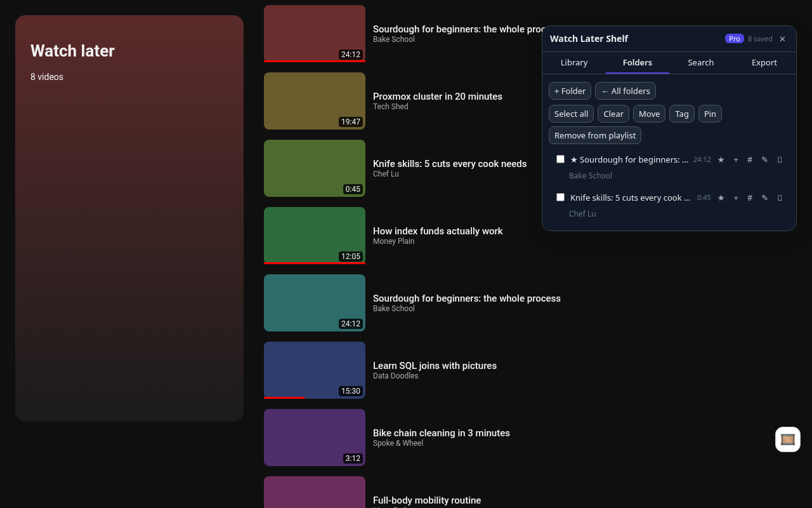Image resolution: width=812 pixels, height=508 pixels.
Task: Click the Watch later playlist heading
Action: tap(72, 51)
